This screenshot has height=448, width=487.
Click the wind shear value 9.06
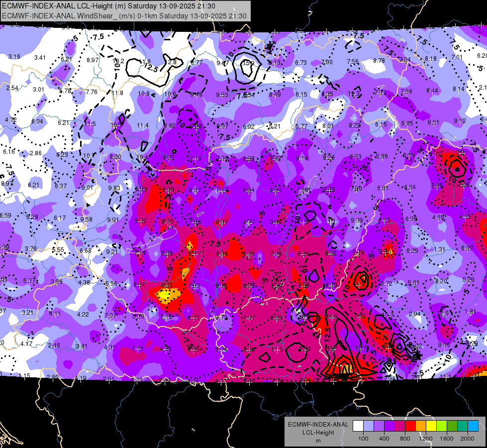pyautogui.click(x=444, y=345)
